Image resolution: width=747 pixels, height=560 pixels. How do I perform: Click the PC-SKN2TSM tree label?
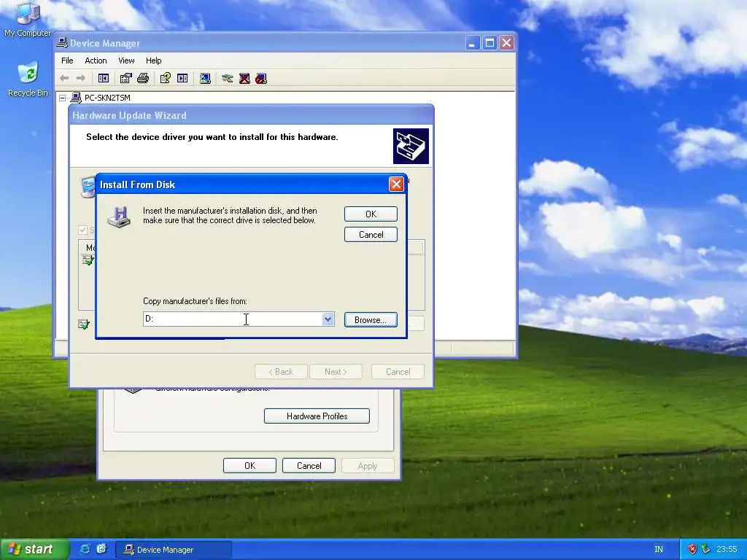pyautogui.click(x=107, y=98)
